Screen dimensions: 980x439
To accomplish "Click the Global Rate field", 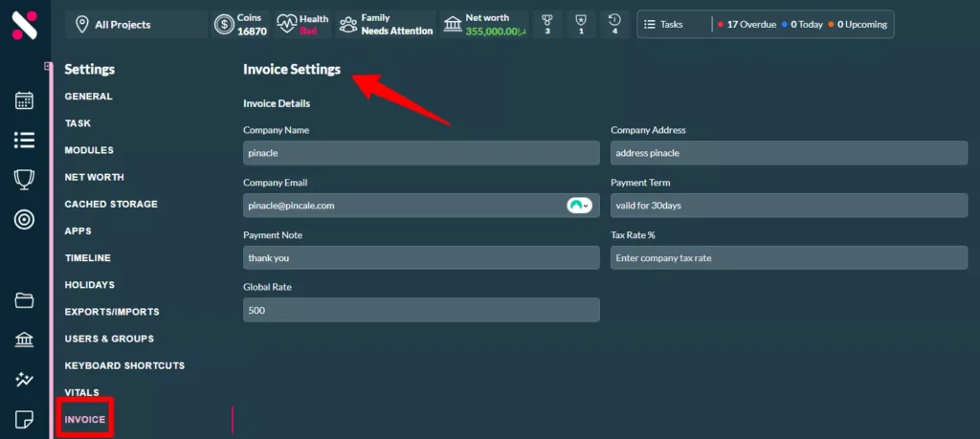I will pos(421,310).
